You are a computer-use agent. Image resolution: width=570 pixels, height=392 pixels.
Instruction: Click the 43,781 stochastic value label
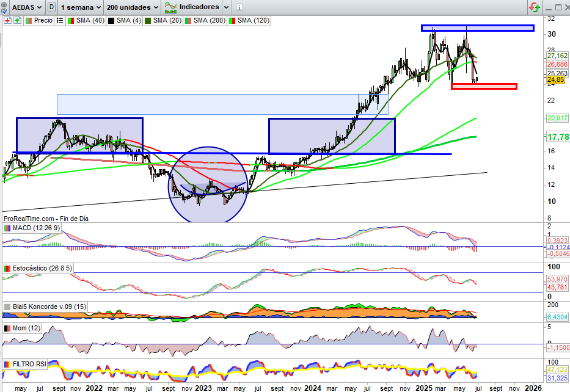point(557,287)
